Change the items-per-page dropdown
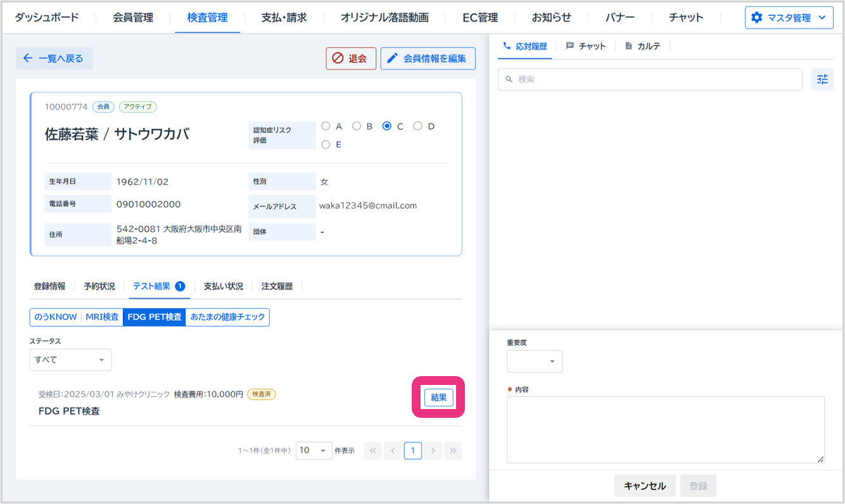 click(314, 451)
